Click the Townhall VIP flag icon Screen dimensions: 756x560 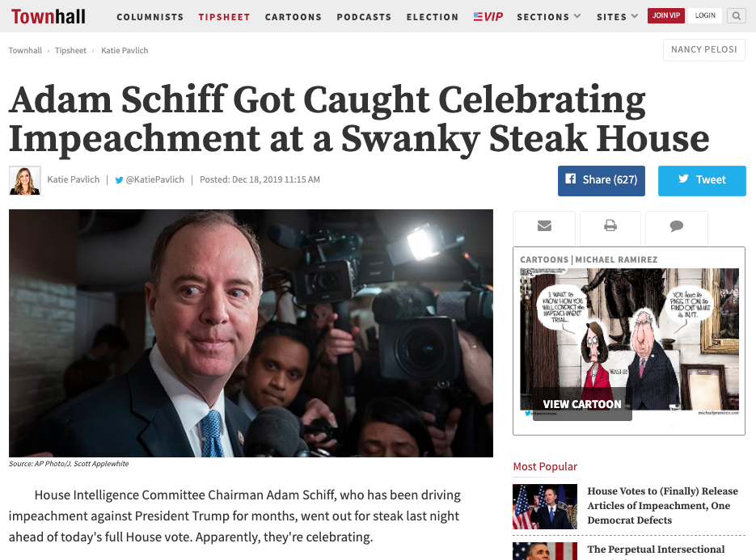(x=478, y=15)
